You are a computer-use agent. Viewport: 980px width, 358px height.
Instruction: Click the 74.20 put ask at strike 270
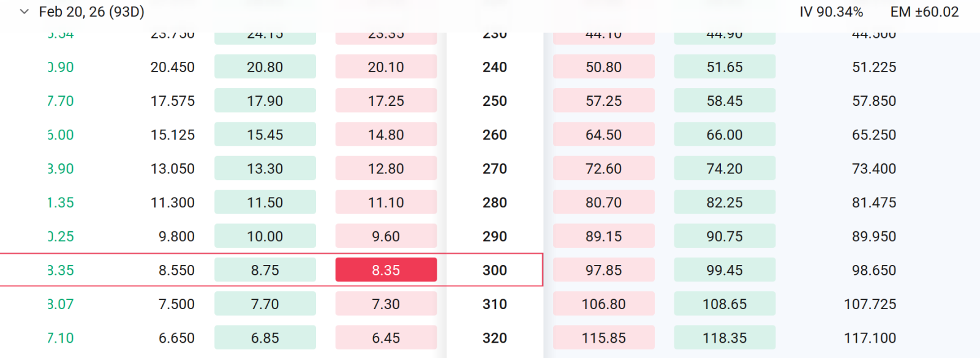click(x=725, y=168)
